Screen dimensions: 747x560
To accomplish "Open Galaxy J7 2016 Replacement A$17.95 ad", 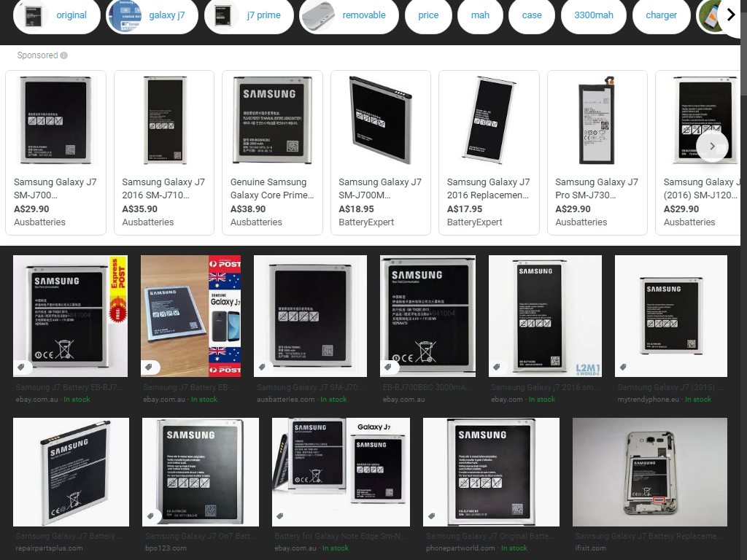I will point(489,153).
